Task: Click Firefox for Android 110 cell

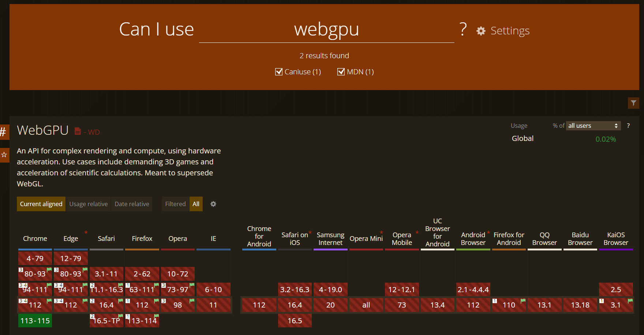Action: (509, 305)
